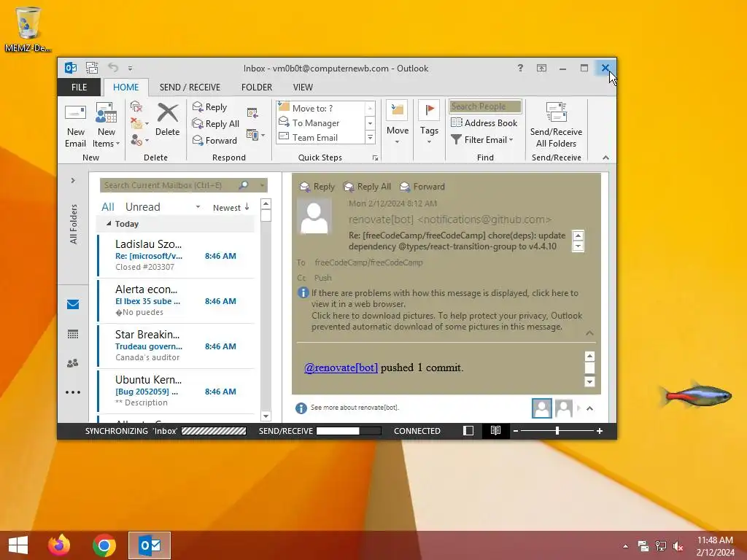This screenshot has width=747, height=560.
Task: Click Reply All in the ribbon
Action: click(x=216, y=124)
